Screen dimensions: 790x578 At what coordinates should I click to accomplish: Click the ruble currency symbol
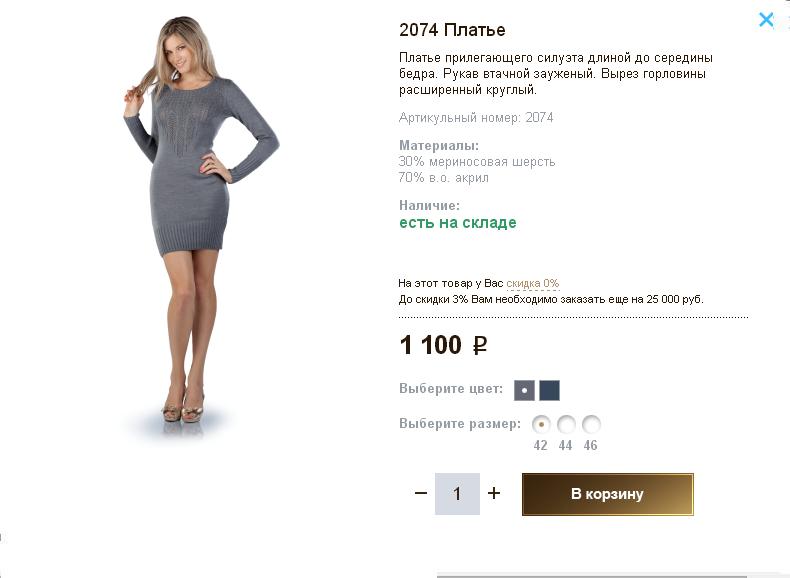[480, 346]
